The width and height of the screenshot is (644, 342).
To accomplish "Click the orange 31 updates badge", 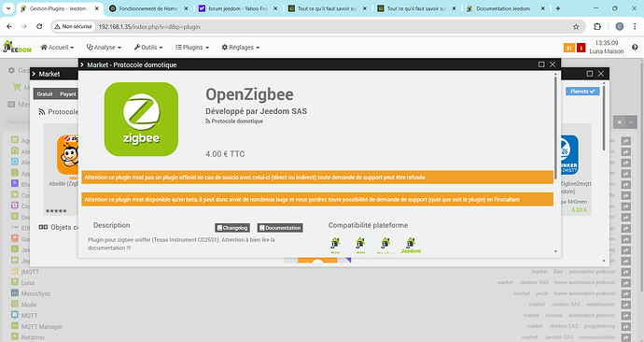I will (x=568, y=48).
